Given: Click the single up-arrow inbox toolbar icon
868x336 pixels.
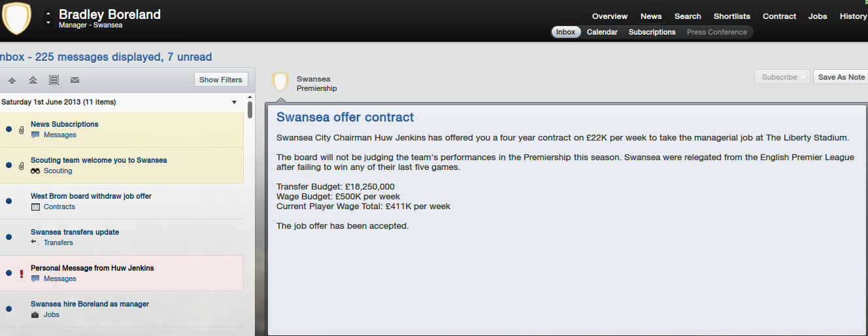Looking at the screenshot, I should [x=12, y=80].
